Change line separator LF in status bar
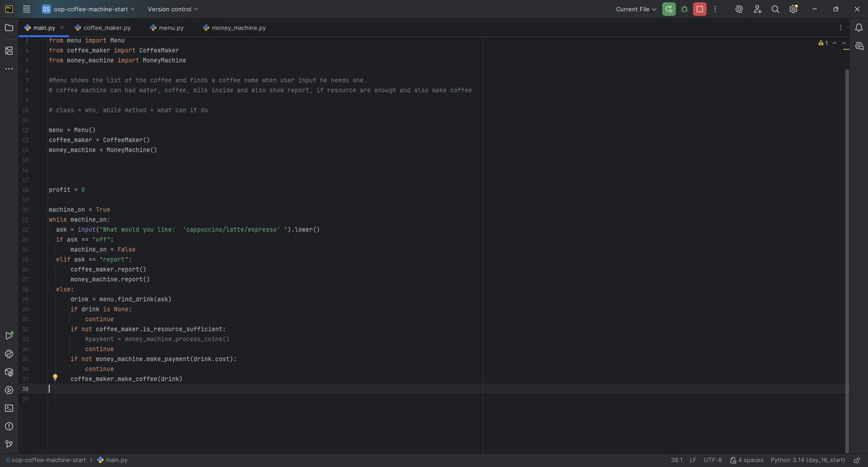 tap(693, 460)
